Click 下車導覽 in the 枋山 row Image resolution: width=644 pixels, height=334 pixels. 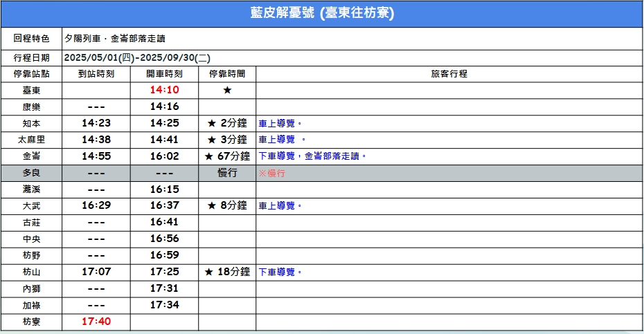(277, 272)
